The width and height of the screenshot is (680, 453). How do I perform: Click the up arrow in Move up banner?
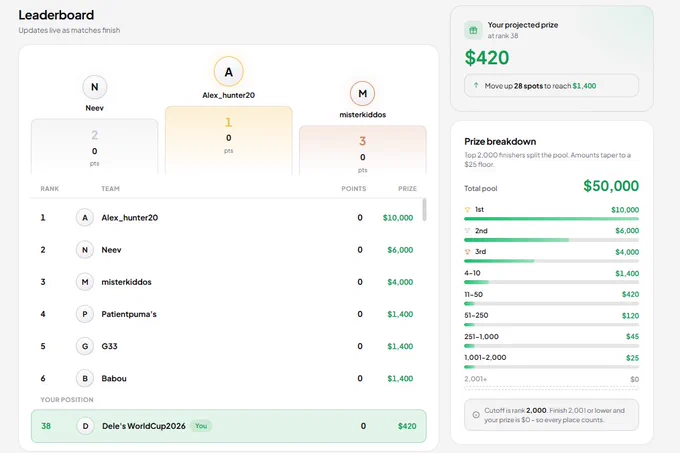[x=476, y=85]
